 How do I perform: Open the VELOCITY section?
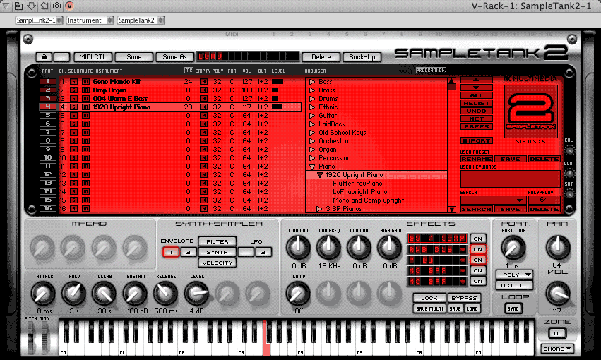(217, 263)
